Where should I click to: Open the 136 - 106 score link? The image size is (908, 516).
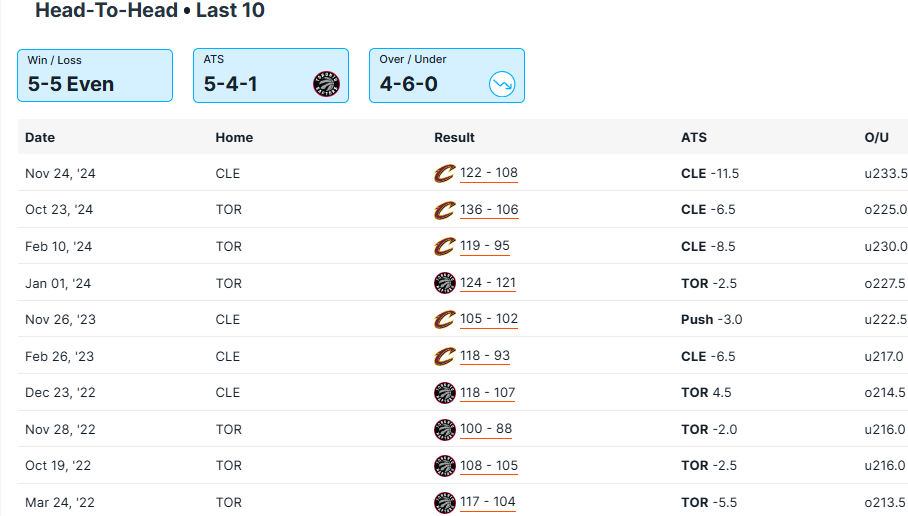tap(489, 210)
